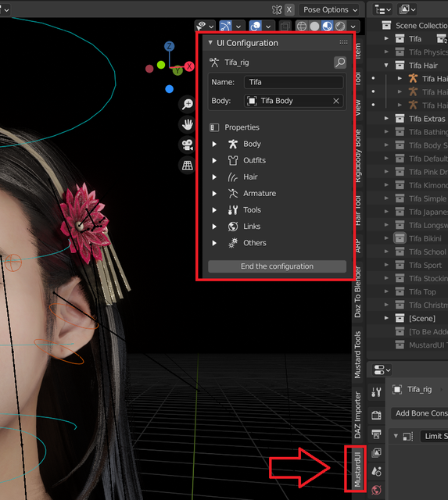Switch to solid shading
Image resolution: width=448 pixels, height=500 pixels.
coord(314,26)
